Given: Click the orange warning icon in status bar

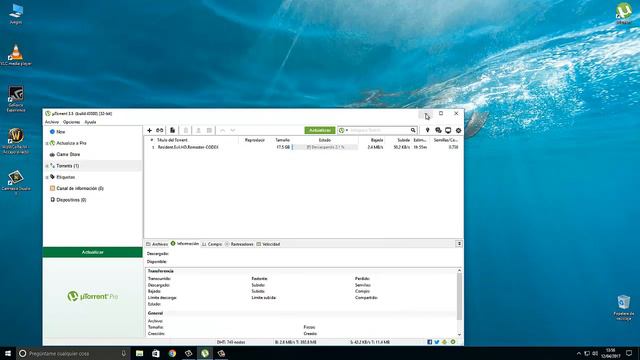Looking at the screenshot, I should pos(444,342).
